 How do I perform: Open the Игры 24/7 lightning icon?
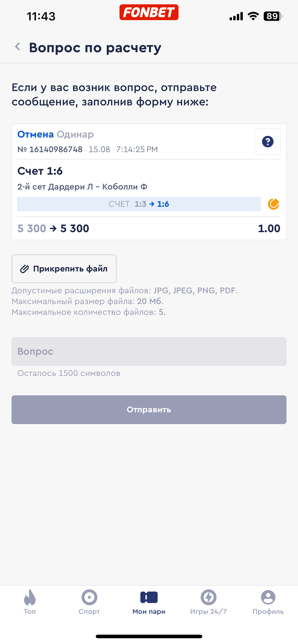click(x=208, y=598)
